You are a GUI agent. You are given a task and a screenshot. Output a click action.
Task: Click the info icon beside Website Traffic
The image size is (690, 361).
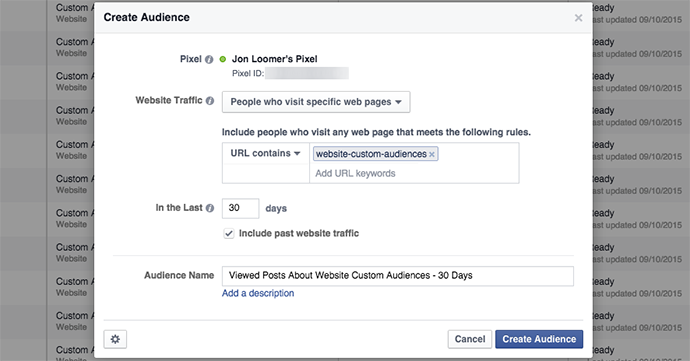pyautogui.click(x=210, y=101)
